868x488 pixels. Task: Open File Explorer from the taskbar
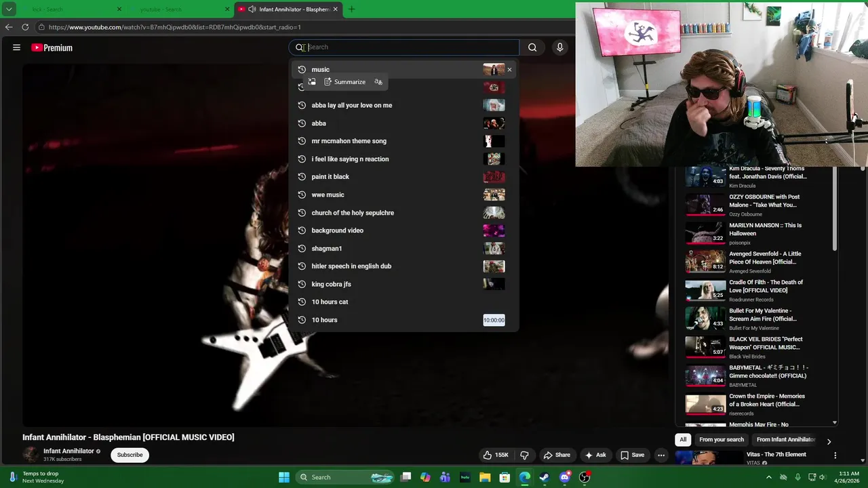tap(485, 477)
